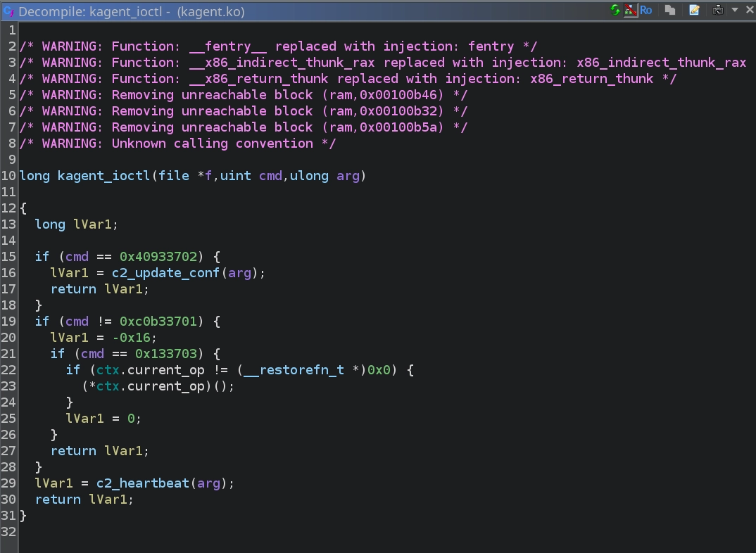This screenshot has height=553, width=756.
Task: Click the Cf decompiler icon in title bar
Action: point(9,11)
